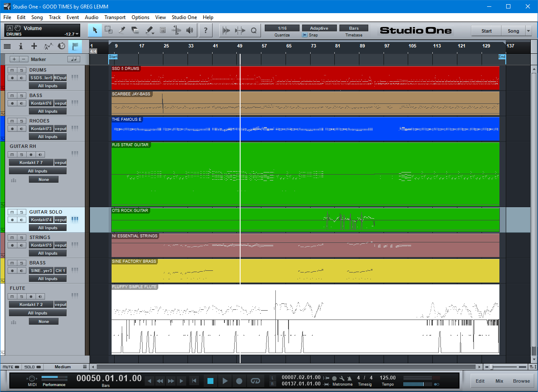This screenshot has height=392, width=538.
Task: Open DRUMS track All Inputs dropdown
Action: 48,86
